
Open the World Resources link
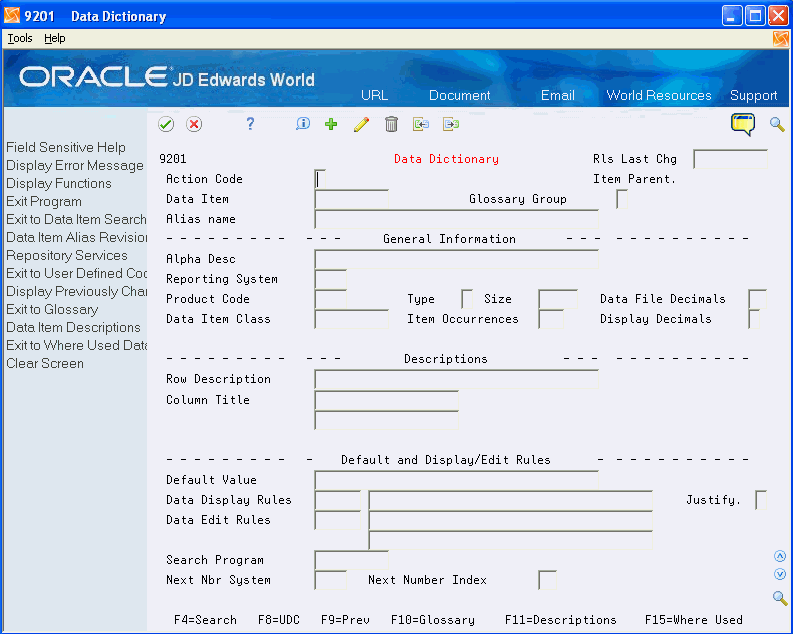point(658,96)
